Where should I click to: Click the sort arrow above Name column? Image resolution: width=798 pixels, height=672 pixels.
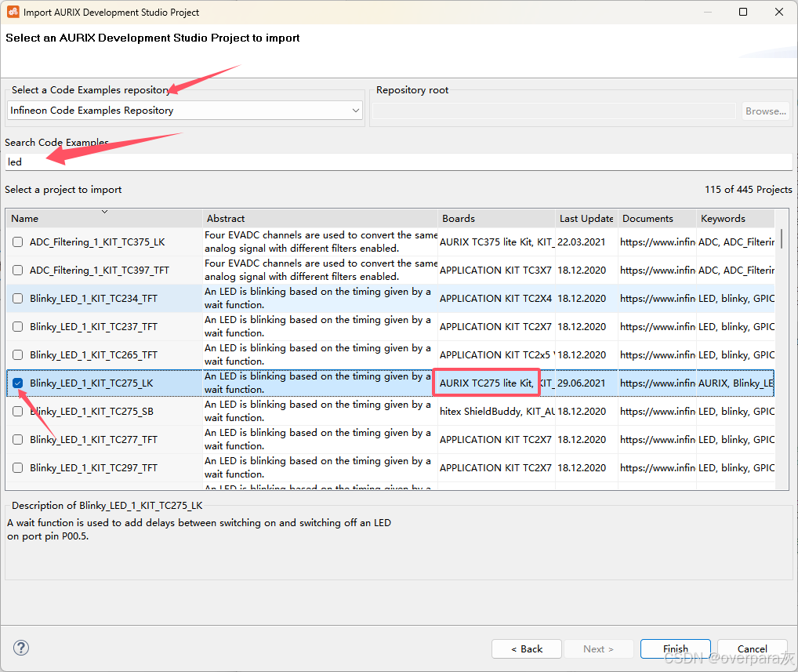point(104,211)
